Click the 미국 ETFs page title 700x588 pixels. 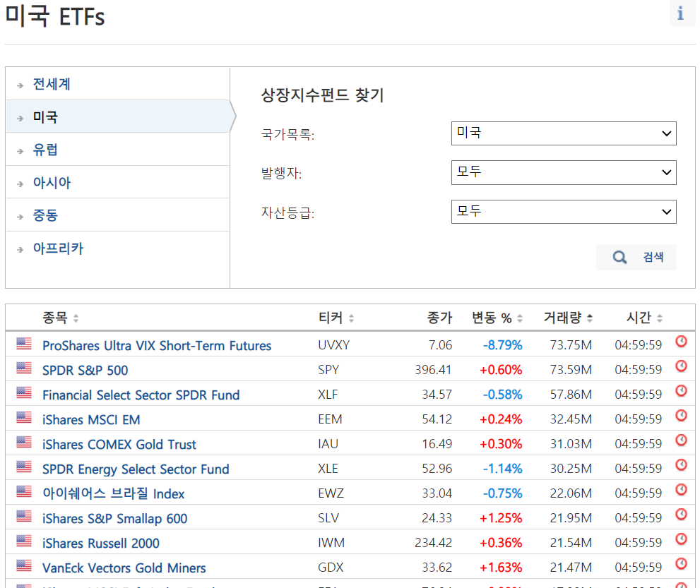tap(55, 16)
